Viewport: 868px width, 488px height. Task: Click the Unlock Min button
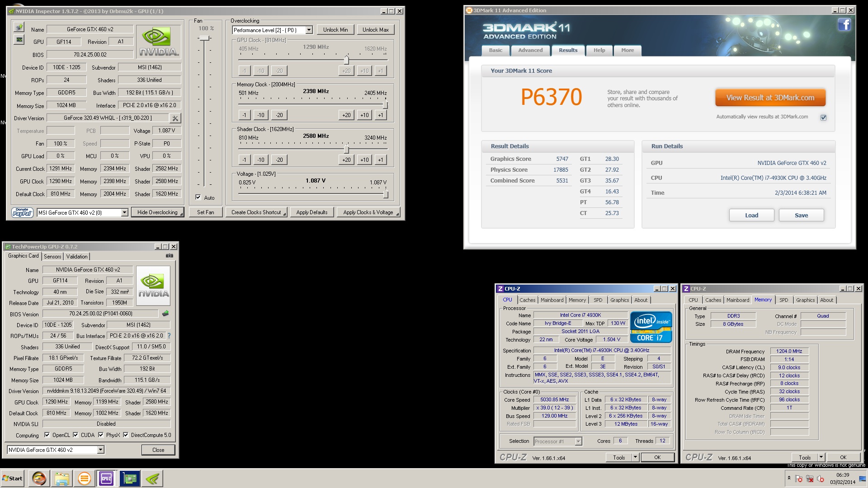[335, 30]
